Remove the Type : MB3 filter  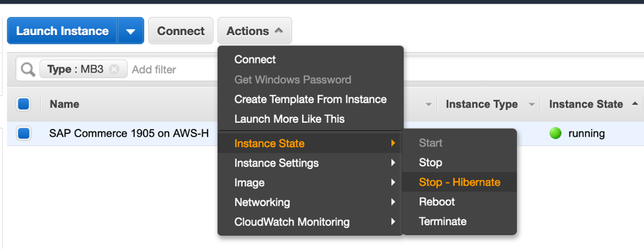point(114,69)
